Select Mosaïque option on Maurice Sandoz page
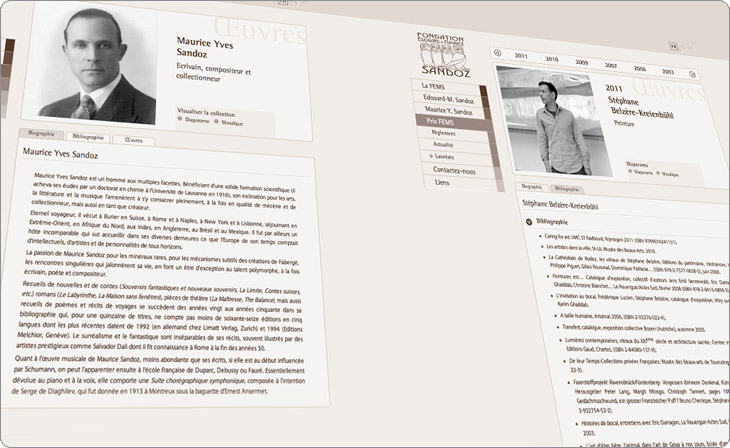Viewport: 730px width, 448px height. 229,122
